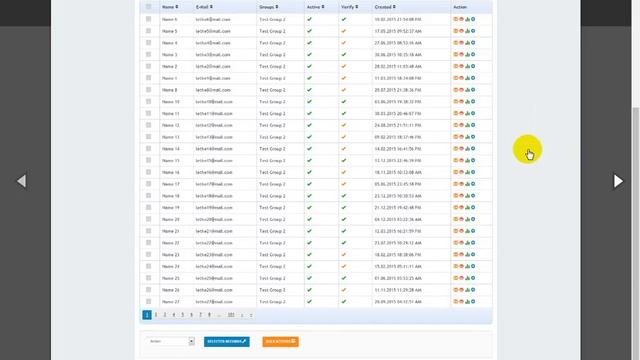Click the orange action icon in Name 25 row
This screenshot has height=360, width=640.
click(456, 278)
